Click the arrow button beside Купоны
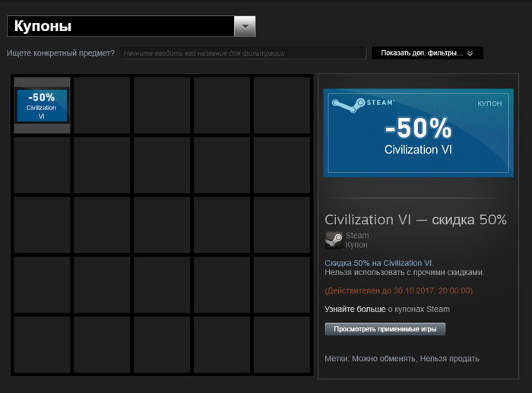Viewport: 532px width, 393px height. (245, 27)
